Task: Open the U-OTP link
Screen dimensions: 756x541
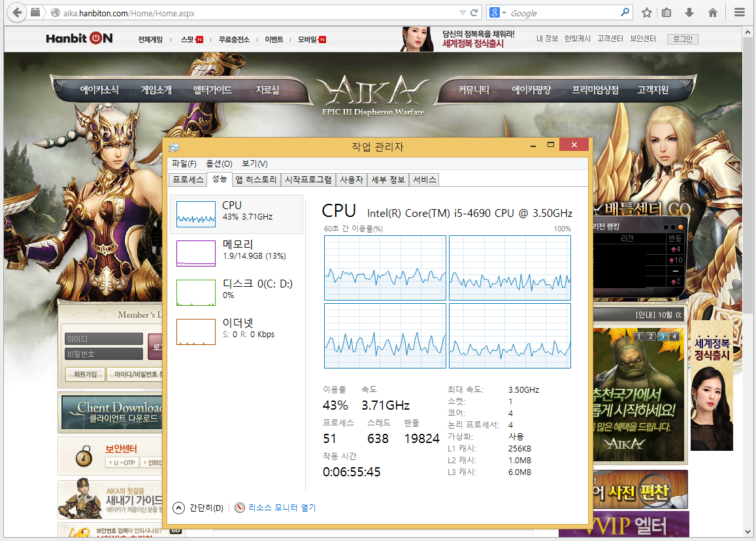Action: coord(122,463)
